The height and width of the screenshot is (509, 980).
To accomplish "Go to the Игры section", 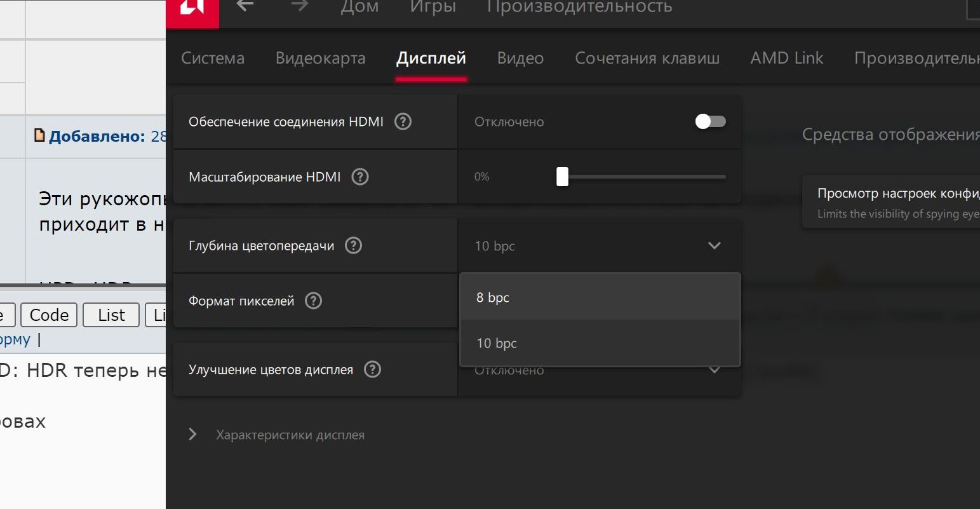I will (x=433, y=7).
